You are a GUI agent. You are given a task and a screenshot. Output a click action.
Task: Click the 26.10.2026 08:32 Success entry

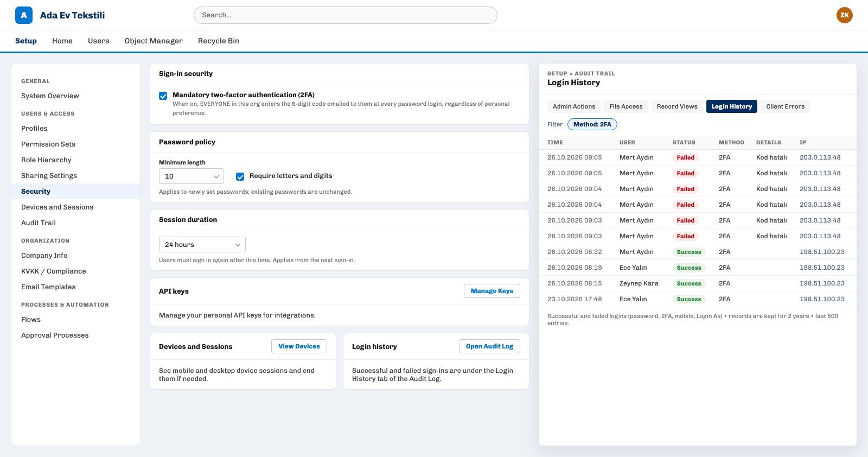click(x=698, y=252)
